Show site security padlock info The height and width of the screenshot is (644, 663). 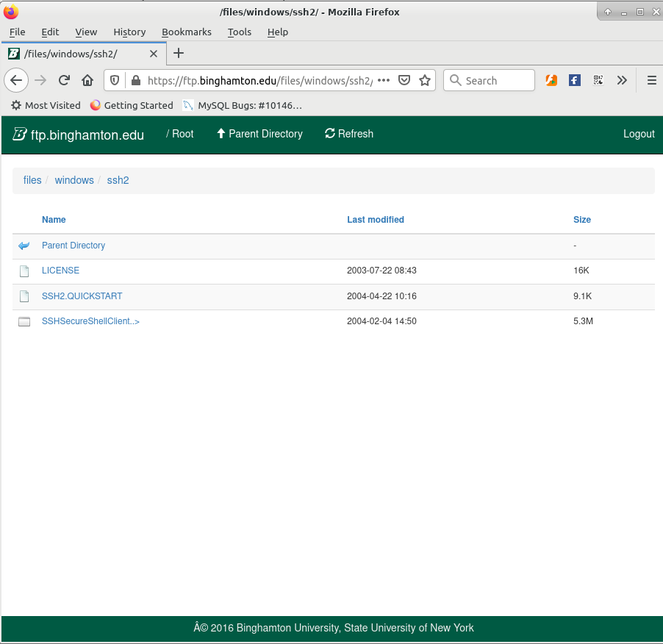[136, 80]
